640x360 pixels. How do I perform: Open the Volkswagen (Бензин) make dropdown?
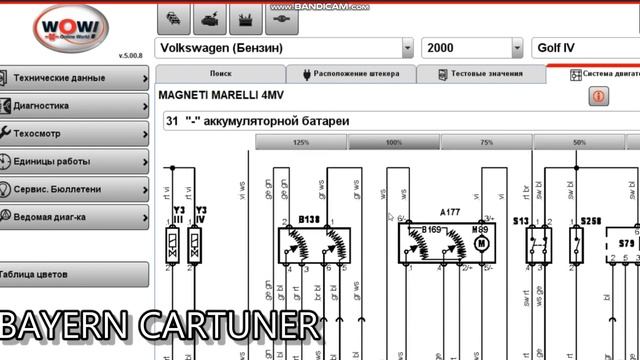(407, 48)
